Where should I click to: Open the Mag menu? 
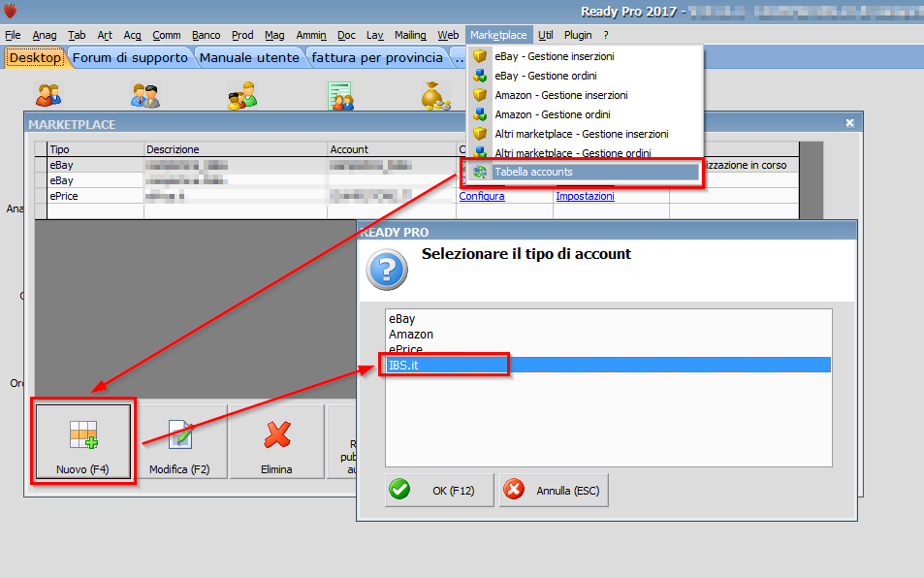pos(274,35)
